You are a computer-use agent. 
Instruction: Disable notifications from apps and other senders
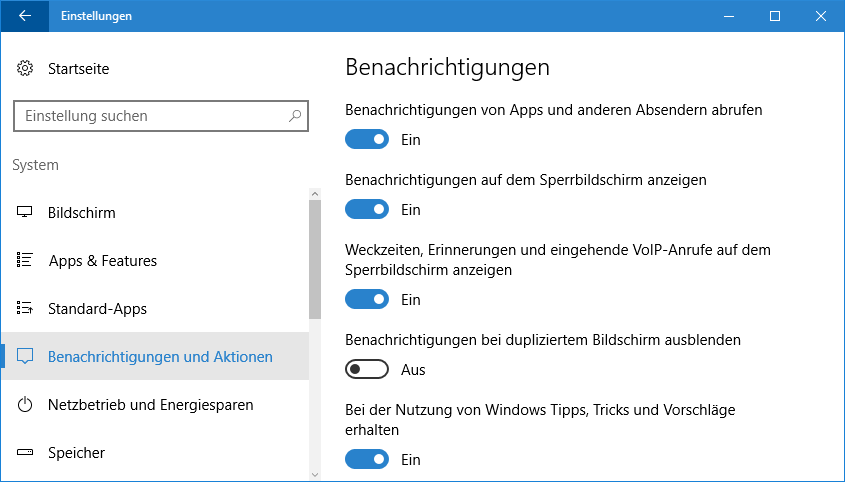tap(366, 140)
